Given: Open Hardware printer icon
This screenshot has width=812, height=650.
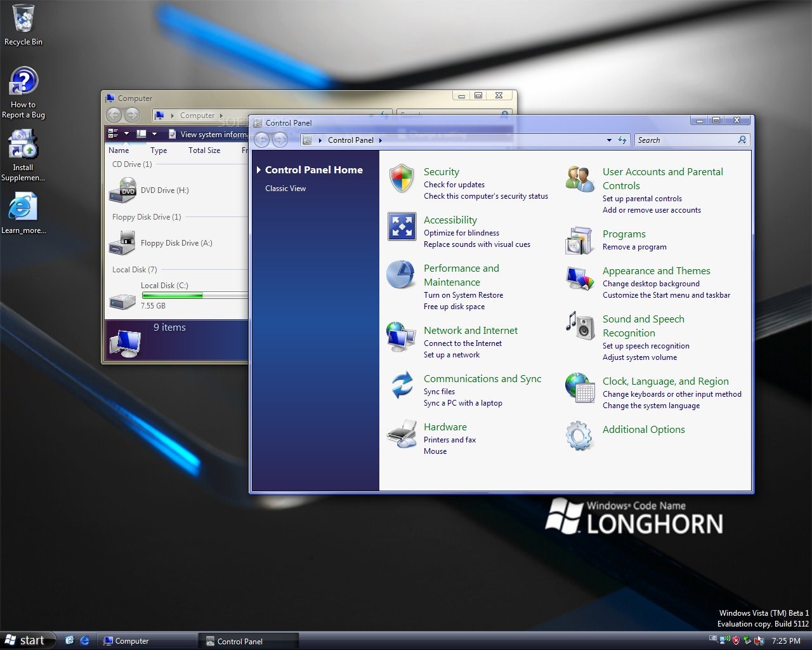Looking at the screenshot, I should point(402,434).
